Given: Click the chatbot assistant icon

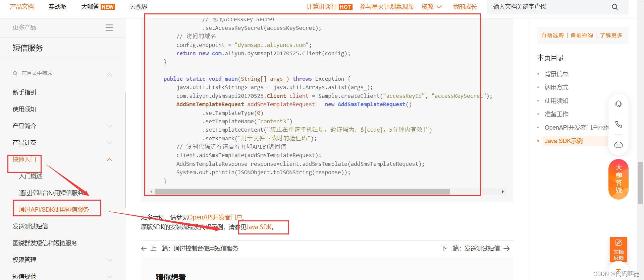Looking at the screenshot, I should [618, 144].
